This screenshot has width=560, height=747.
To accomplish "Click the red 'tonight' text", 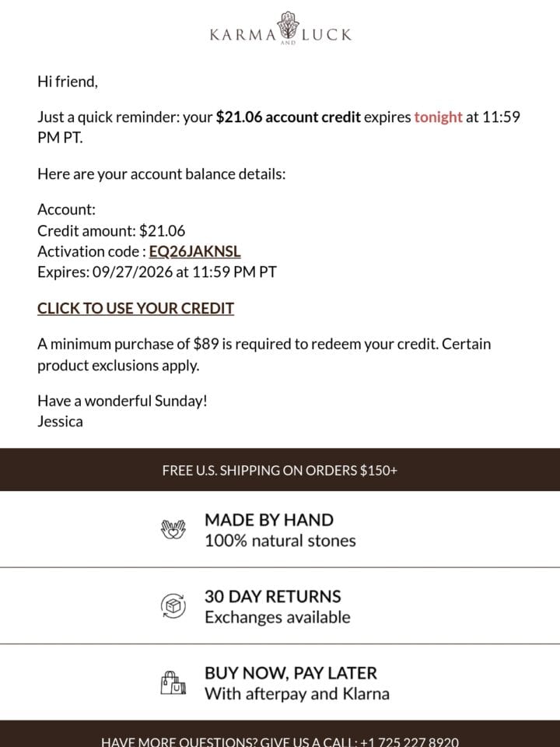I will point(438,117).
